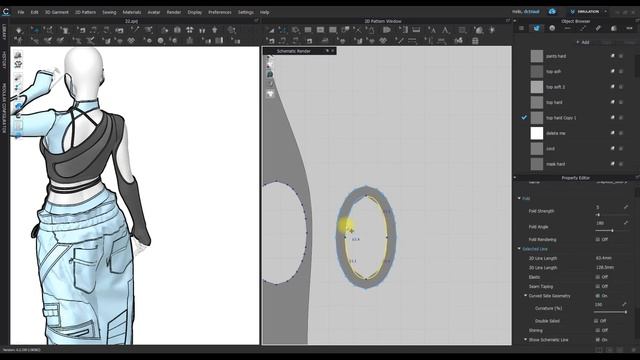Collapse the Curved Side Geometry group arrow
The height and width of the screenshot is (360, 640).
[x=525, y=296]
